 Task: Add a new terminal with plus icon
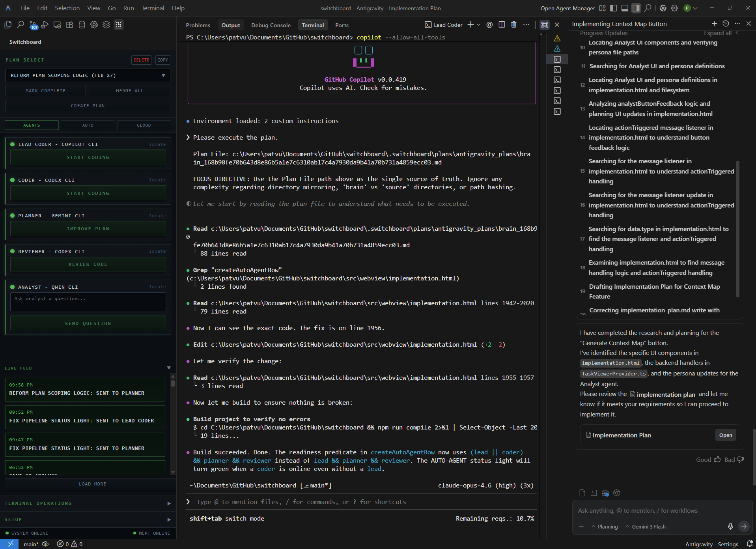470,25
